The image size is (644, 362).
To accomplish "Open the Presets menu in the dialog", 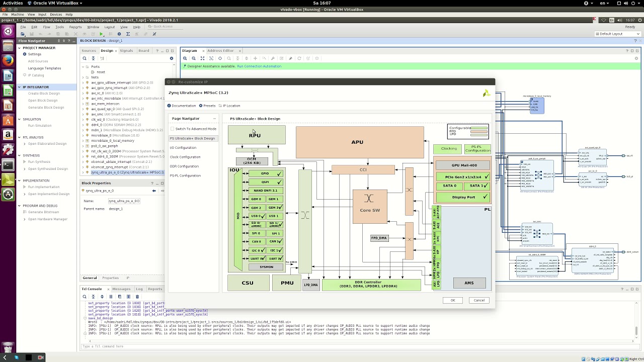I will pyautogui.click(x=207, y=106).
